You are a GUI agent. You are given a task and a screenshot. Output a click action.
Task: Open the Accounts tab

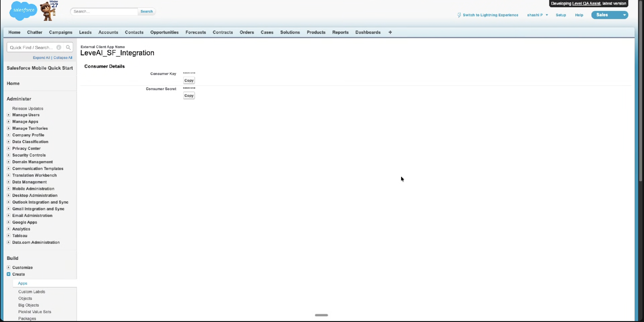108,32
